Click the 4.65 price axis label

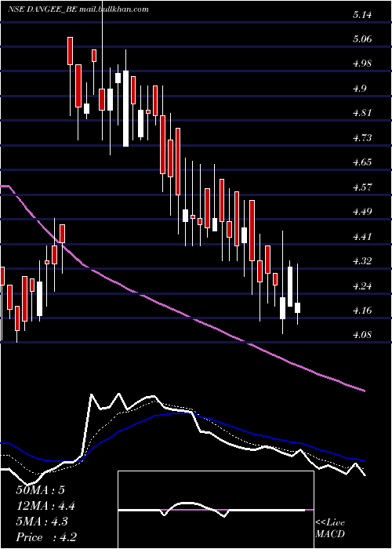coord(362,162)
